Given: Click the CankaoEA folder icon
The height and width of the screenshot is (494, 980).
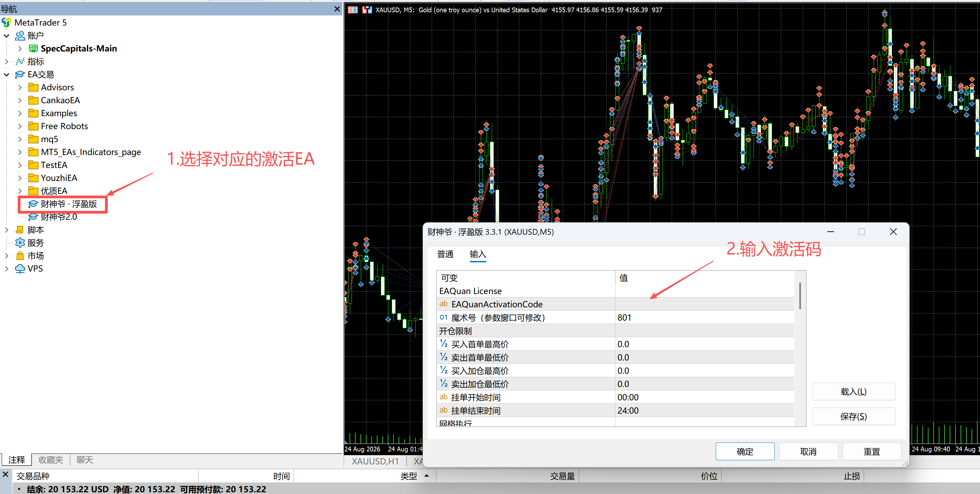Looking at the screenshot, I should click(33, 100).
